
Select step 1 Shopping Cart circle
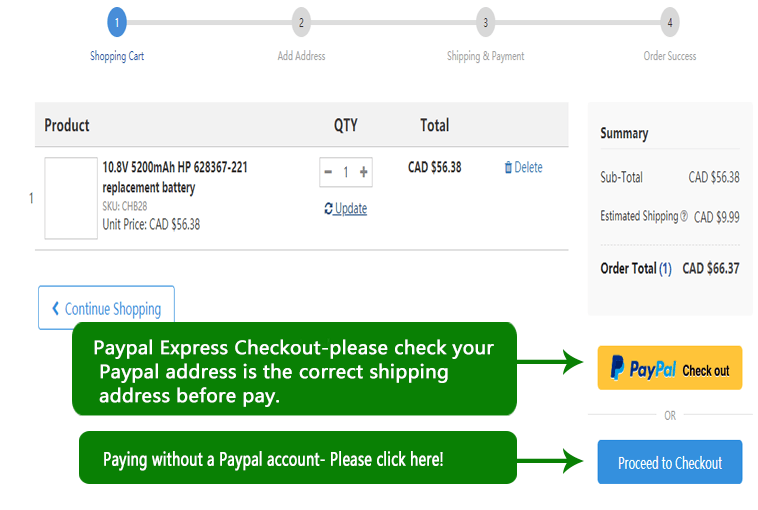coord(117,21)
